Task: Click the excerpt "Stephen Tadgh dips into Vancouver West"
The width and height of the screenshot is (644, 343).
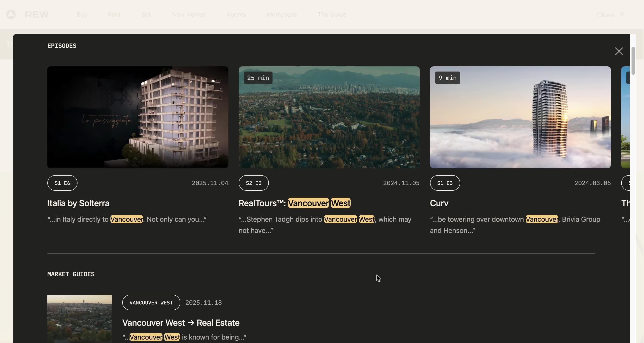Action: tap(325, 225)
